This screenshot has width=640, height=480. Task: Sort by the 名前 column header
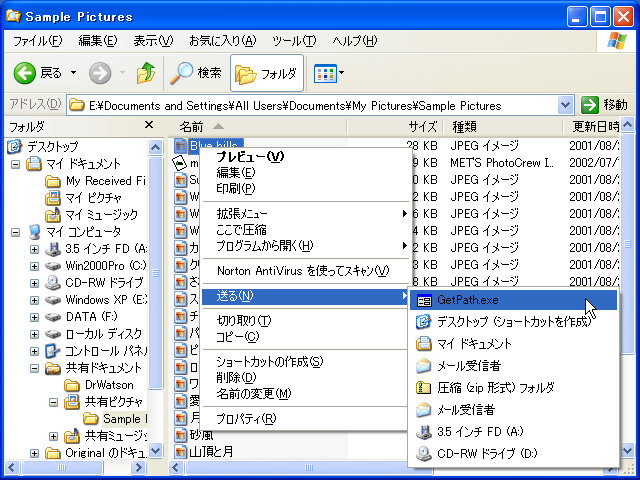[x=258, y=127]
